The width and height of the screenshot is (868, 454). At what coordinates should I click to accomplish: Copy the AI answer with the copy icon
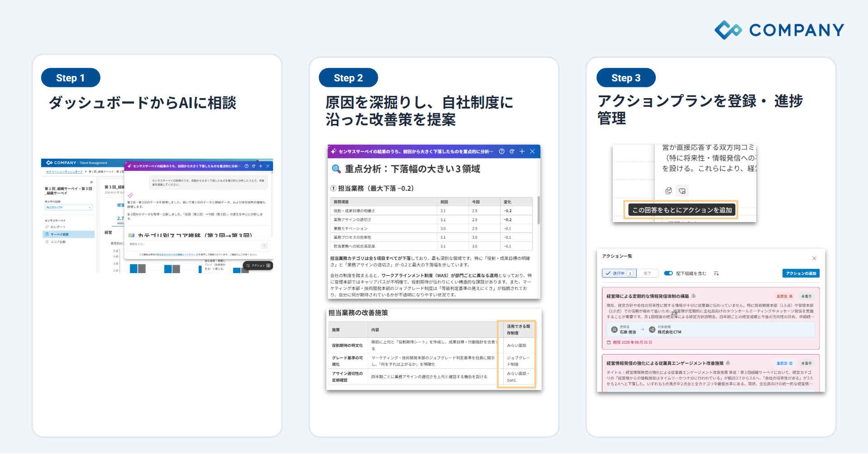point(668,191)
